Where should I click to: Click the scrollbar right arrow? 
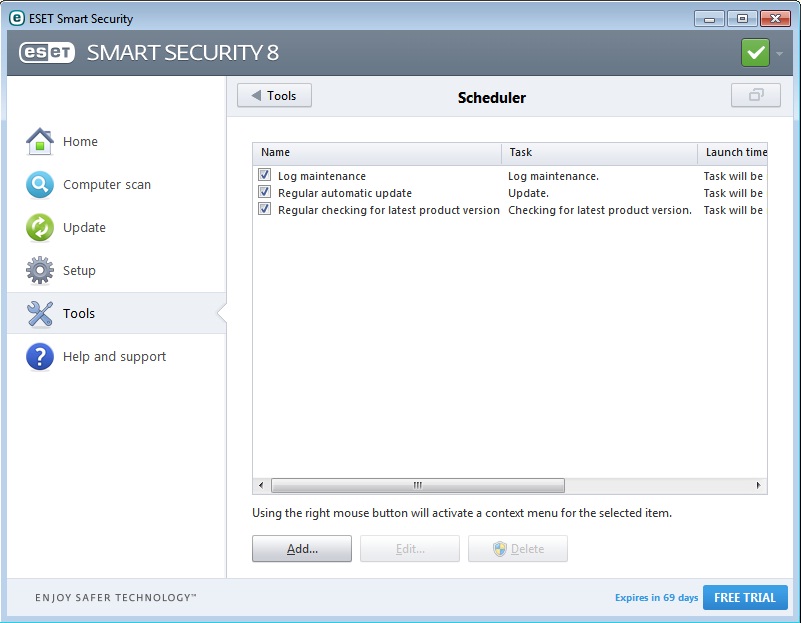coord(758,485)
